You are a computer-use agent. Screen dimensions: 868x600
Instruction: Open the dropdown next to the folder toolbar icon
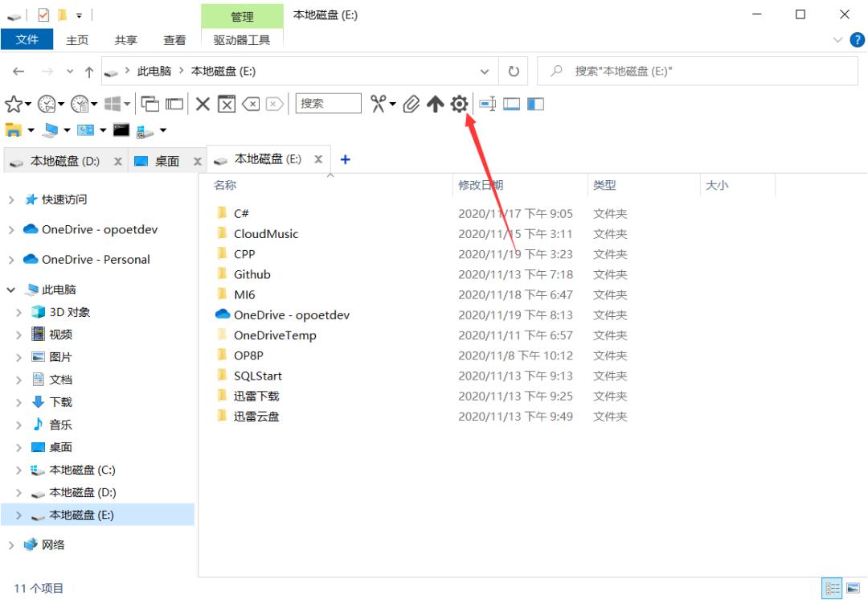coord(31,129)
